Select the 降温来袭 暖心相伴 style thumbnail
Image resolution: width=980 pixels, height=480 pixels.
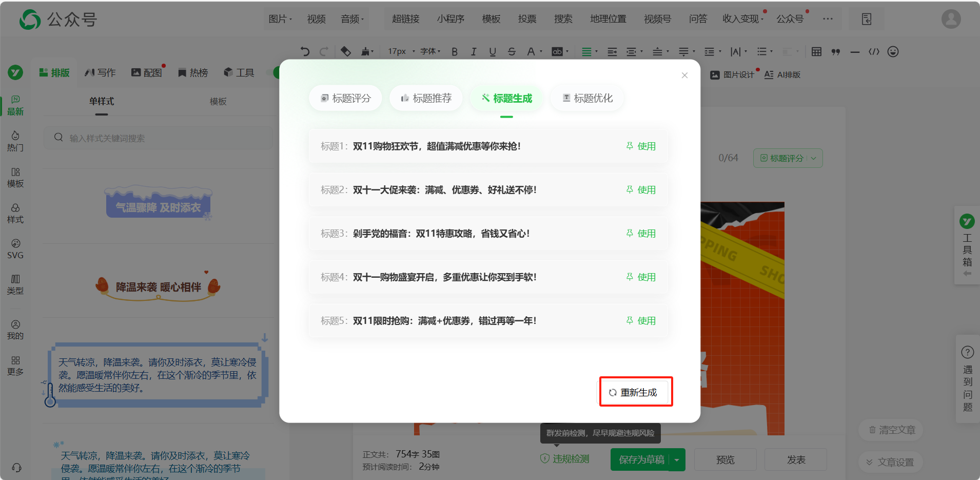pos(158,286)
